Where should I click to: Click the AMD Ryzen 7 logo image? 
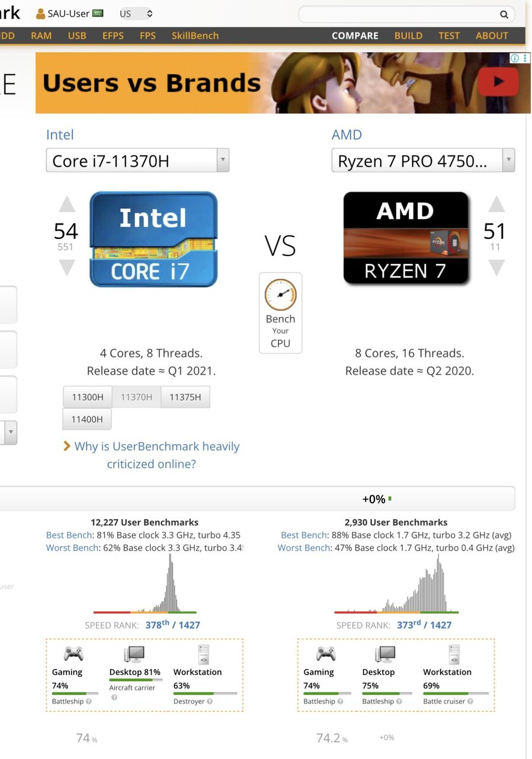click(406, 238)
